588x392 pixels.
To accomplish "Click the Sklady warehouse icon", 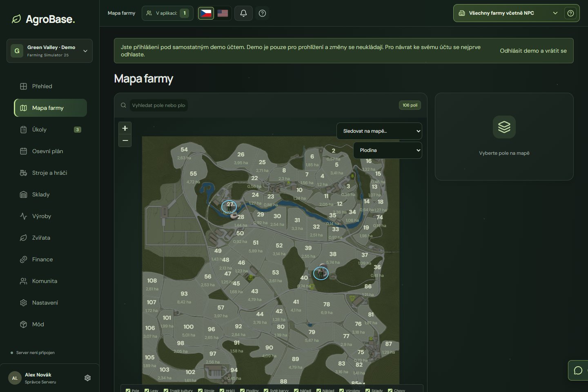I will [23, 194].
